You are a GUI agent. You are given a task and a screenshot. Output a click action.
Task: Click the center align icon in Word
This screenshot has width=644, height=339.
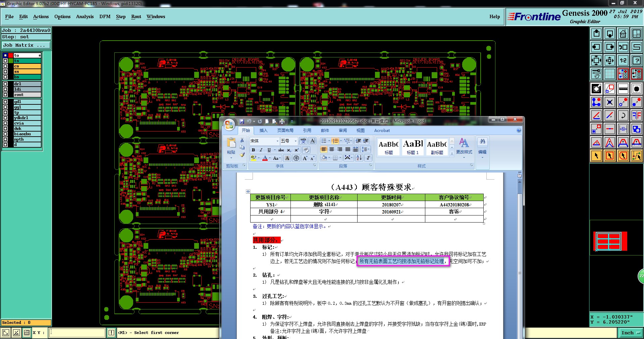(332, 149)
